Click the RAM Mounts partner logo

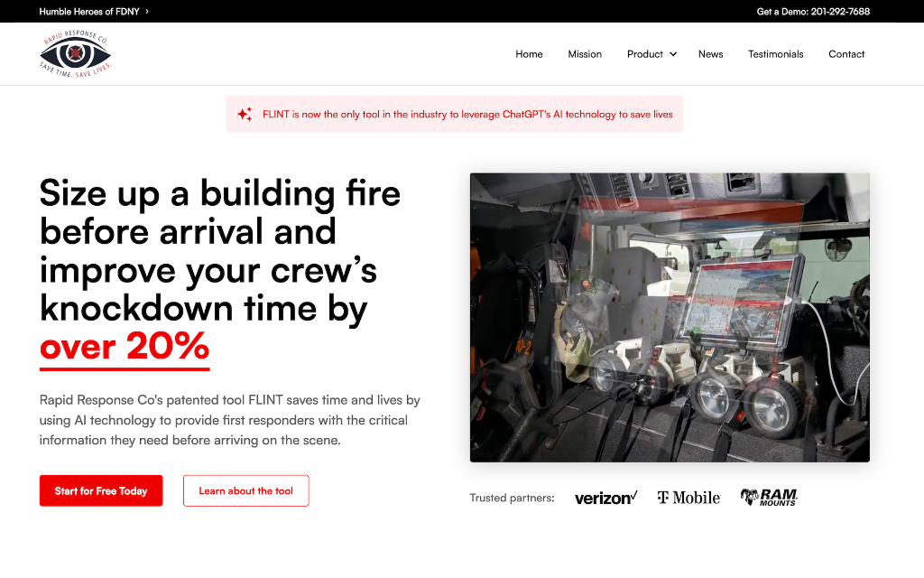click(769, 497)
